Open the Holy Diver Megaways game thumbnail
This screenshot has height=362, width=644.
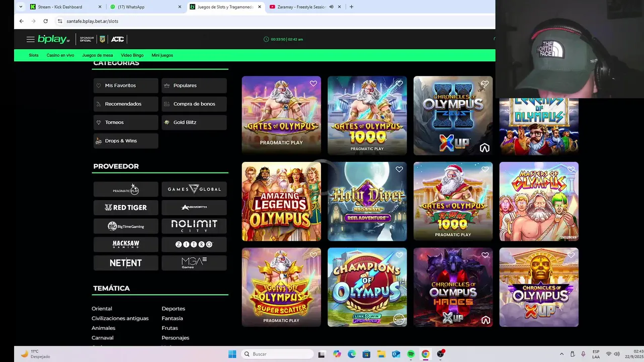coord(367,201)
